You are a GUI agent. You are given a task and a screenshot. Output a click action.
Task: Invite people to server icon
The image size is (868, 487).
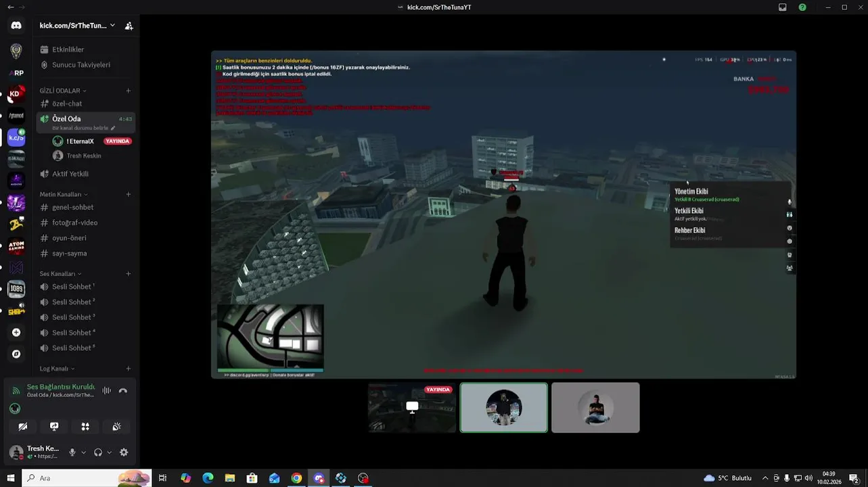[129, 26]
